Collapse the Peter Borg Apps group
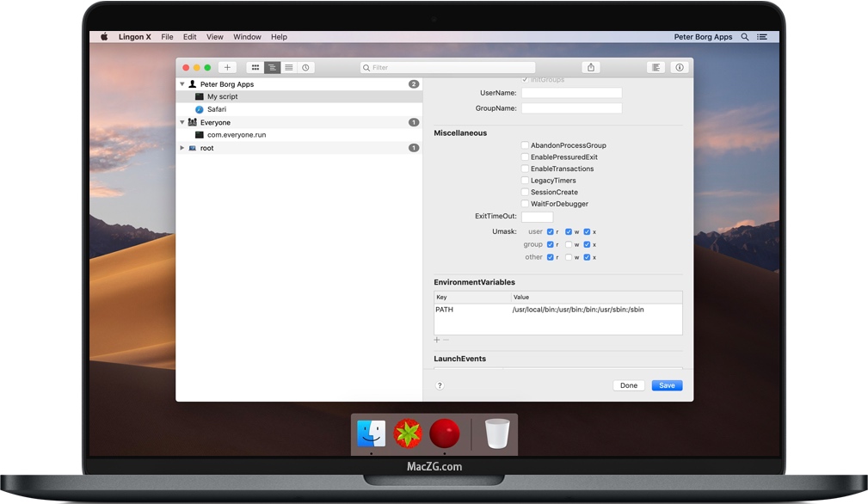Image resolution: width=868 pixels, height=504 pixels. click(x=182, y=83)
